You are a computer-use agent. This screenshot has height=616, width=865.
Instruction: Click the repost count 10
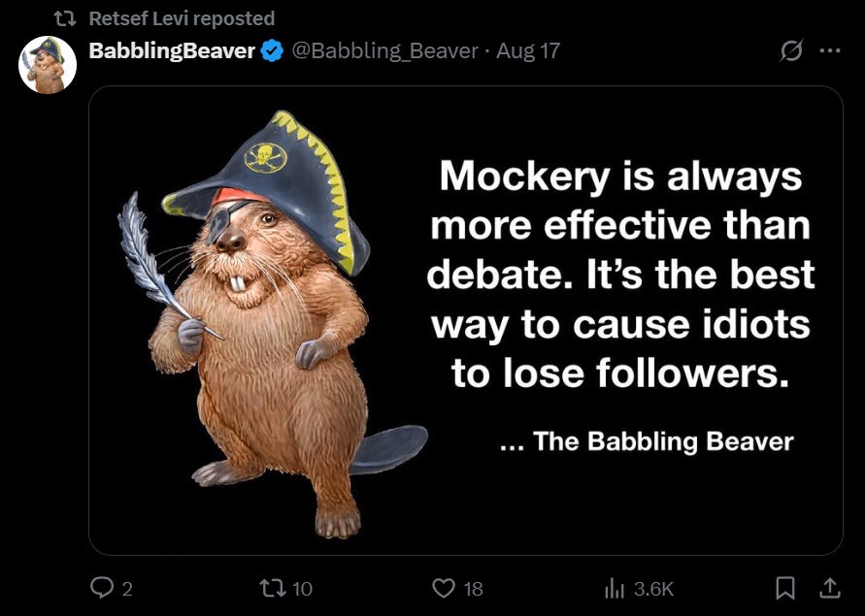click(302, 590)
